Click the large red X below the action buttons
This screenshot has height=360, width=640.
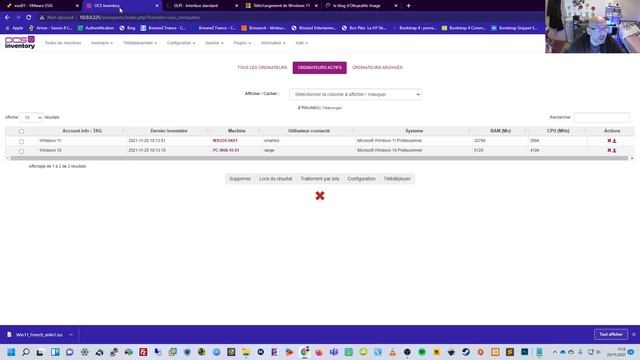(x=320, y=196)
